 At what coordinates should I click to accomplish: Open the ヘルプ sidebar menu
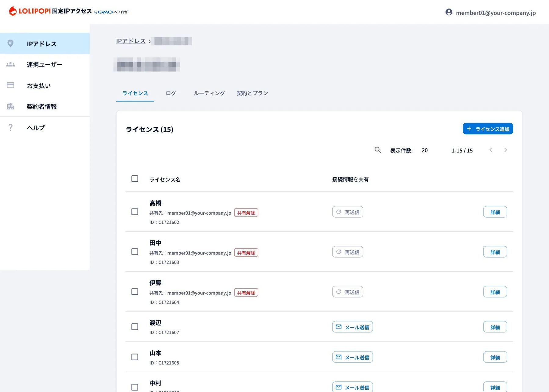(45, 127)
